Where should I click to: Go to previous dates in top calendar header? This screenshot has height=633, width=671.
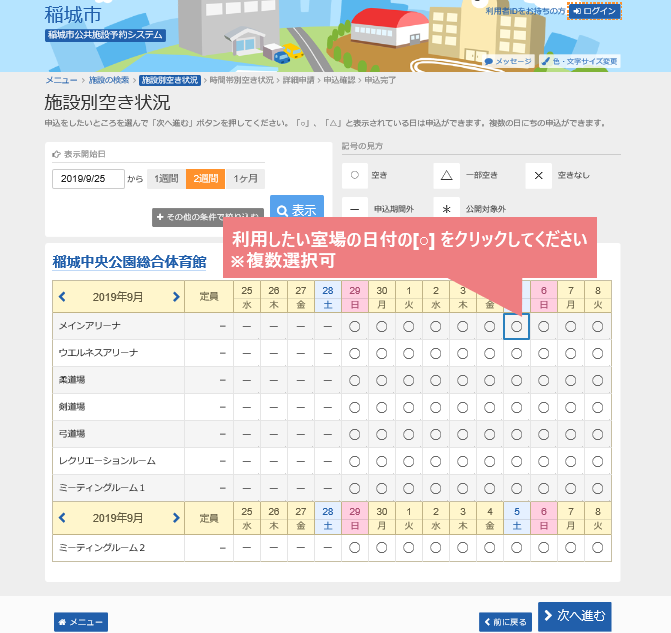62,297
